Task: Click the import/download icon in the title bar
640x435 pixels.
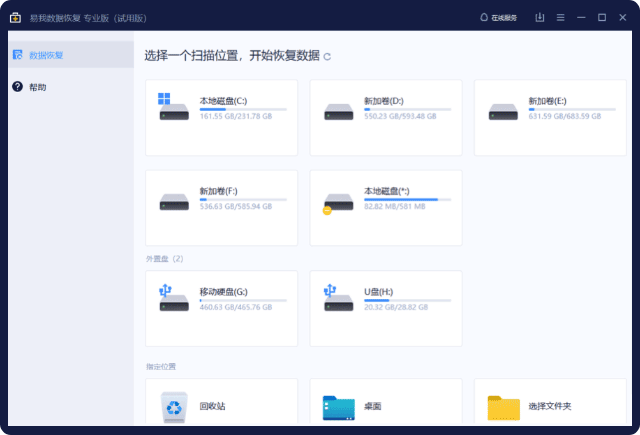Action: click(x=540, y=18)
